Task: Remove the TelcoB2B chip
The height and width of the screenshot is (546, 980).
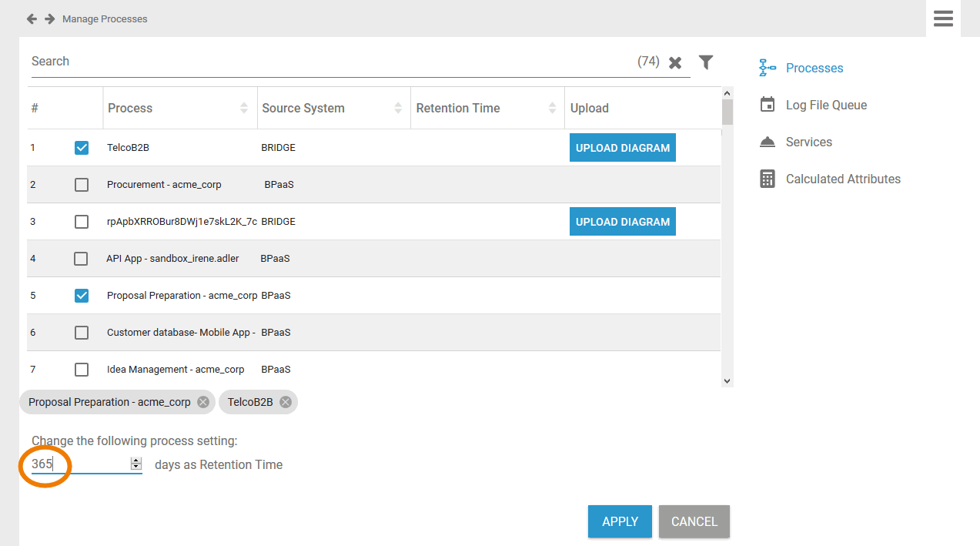Action: [x=286, y=402]
